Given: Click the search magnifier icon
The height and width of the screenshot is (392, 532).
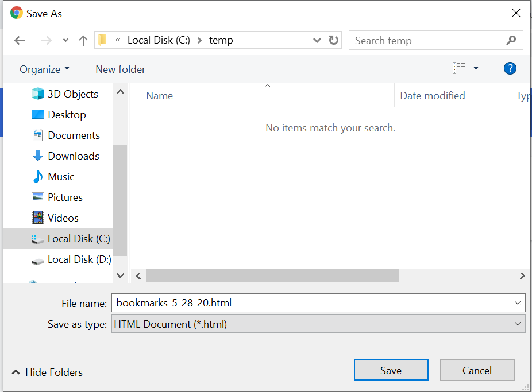Looking at the screenshot, I should [511, 41].
